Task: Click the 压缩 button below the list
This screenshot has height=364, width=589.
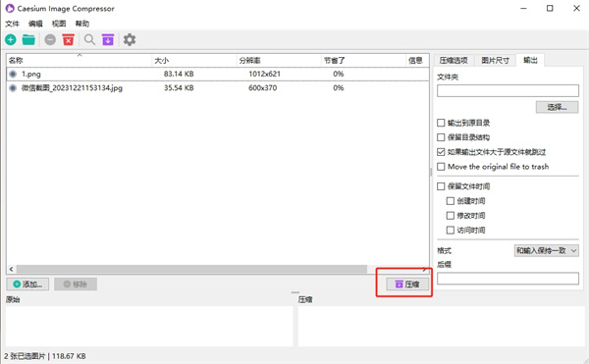Action: (407, 285)
